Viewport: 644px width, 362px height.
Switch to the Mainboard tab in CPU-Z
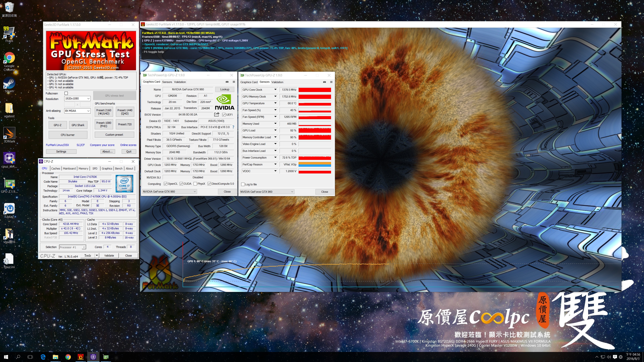coord(69,168)
